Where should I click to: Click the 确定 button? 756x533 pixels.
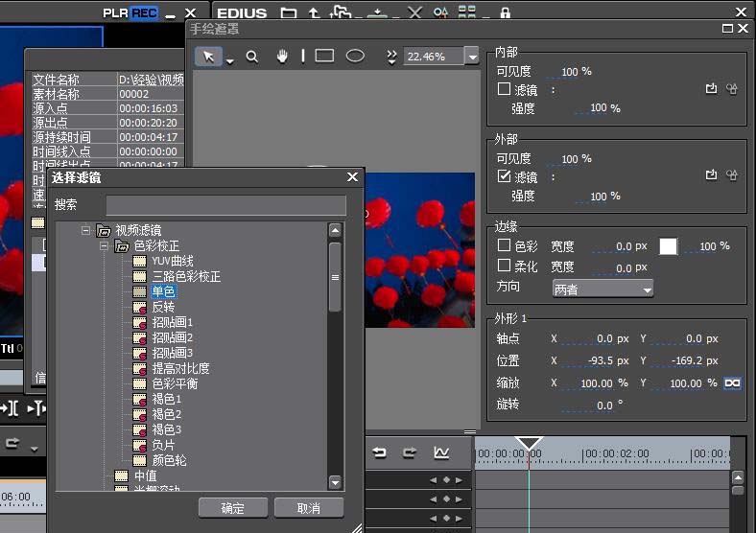[232, 507]
